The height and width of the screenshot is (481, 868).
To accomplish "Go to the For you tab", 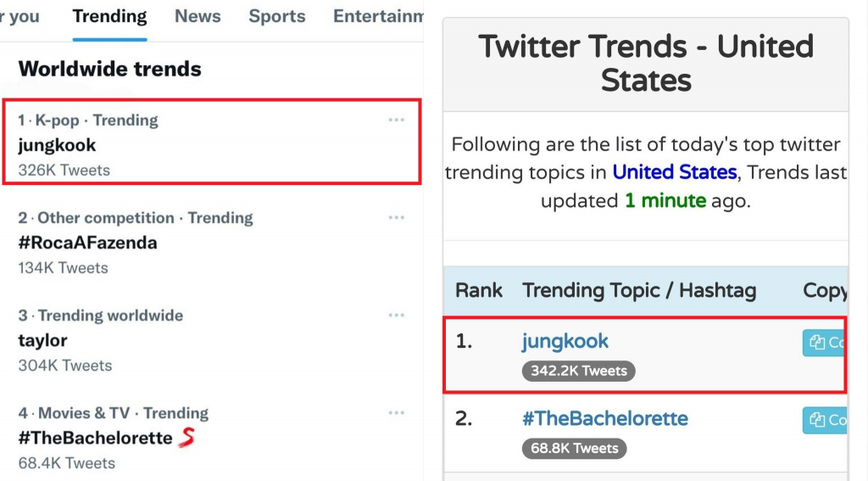I will coord(20,17).
